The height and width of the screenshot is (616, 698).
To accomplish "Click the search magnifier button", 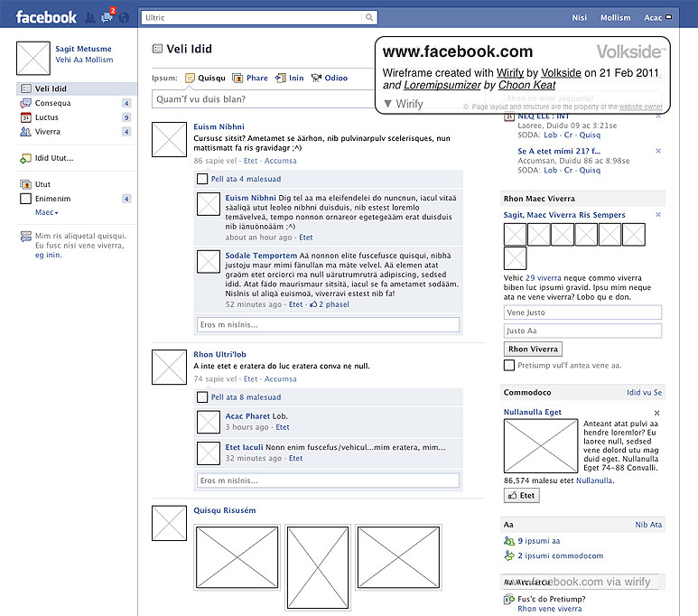I will [x=369, y=17].
